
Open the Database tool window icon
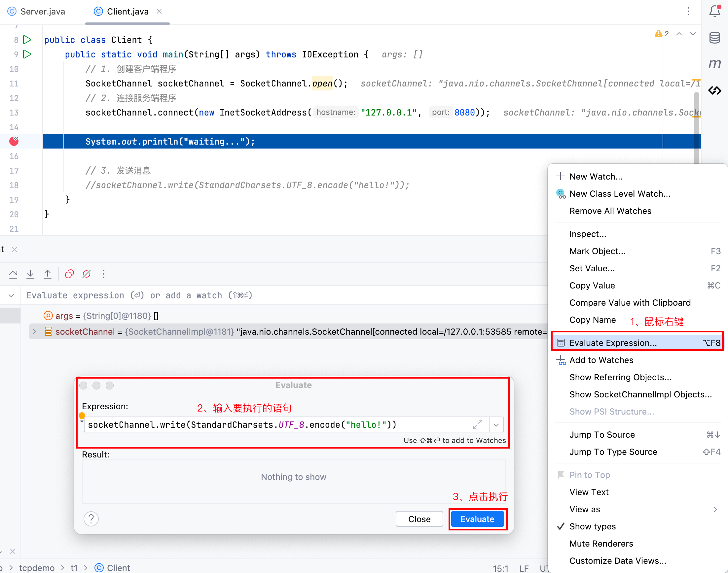click(x=714, y=38)
